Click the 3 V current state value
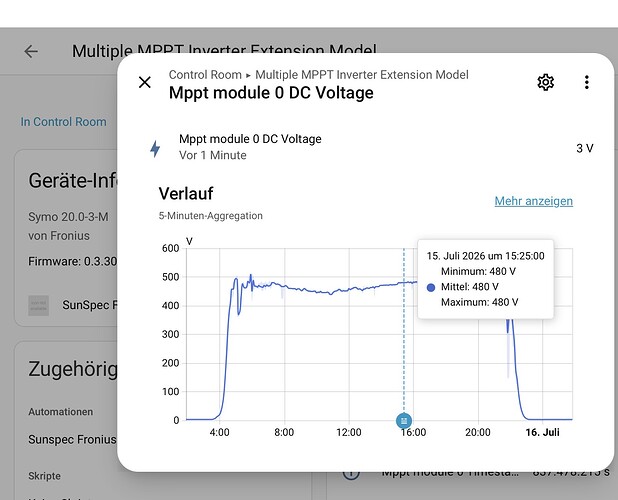The width and height of the screenshot is (618, 500). [584, 148]
